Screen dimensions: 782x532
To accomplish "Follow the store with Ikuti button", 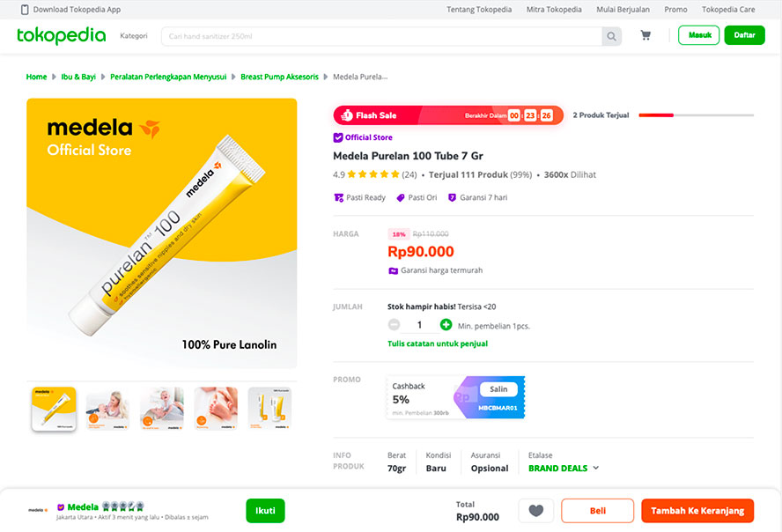I will point(265,511).
